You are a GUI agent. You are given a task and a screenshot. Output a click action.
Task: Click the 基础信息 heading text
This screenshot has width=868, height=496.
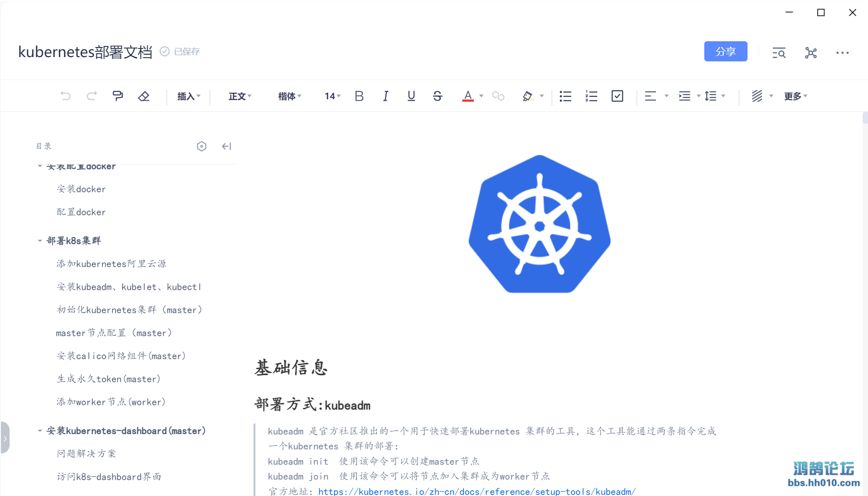pos(291,368)
